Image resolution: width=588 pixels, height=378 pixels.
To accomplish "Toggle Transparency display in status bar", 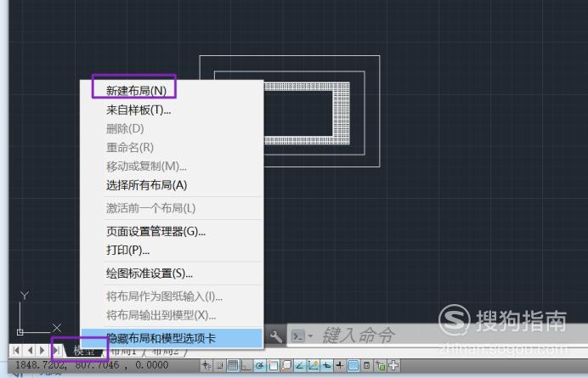I will [353, 365].
